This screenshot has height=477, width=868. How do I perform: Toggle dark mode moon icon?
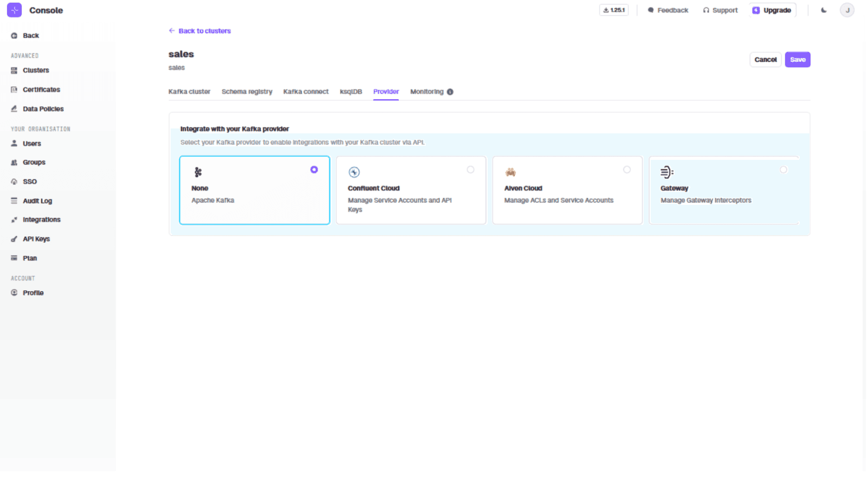[x=824, y=10]
